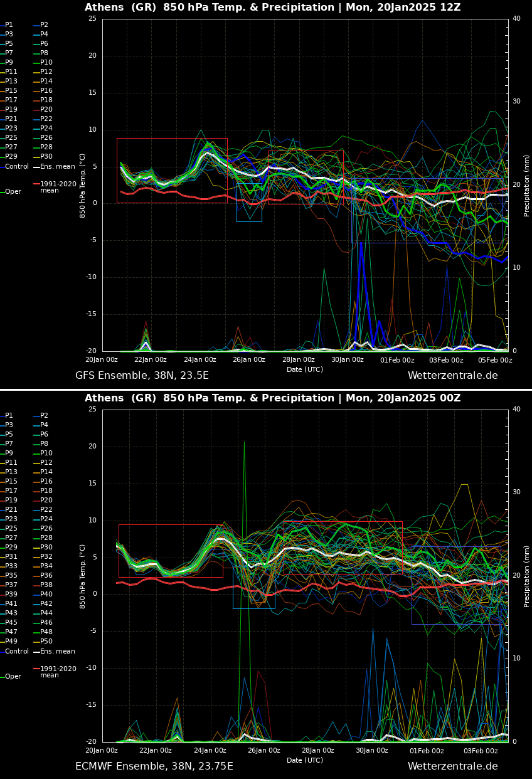Click the 40 precipitation axis value on GFS chart
Viewport: 532px width, 779px height.
[516, 19]
